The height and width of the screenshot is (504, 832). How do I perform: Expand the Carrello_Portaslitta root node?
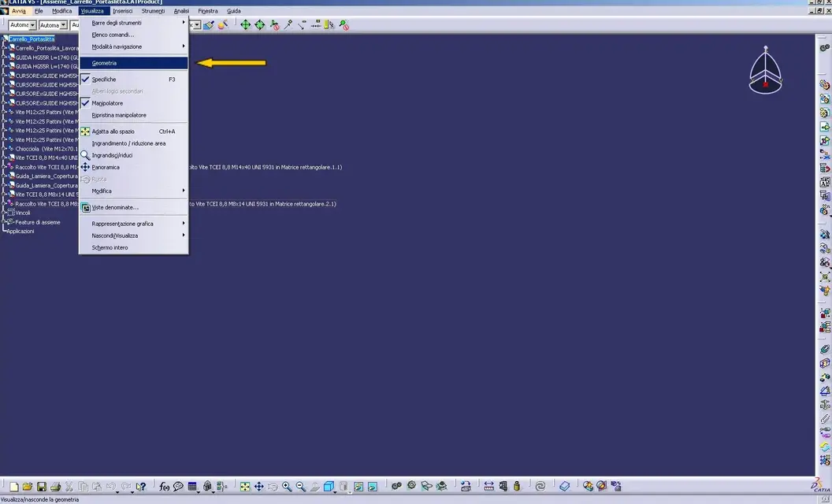4,39
